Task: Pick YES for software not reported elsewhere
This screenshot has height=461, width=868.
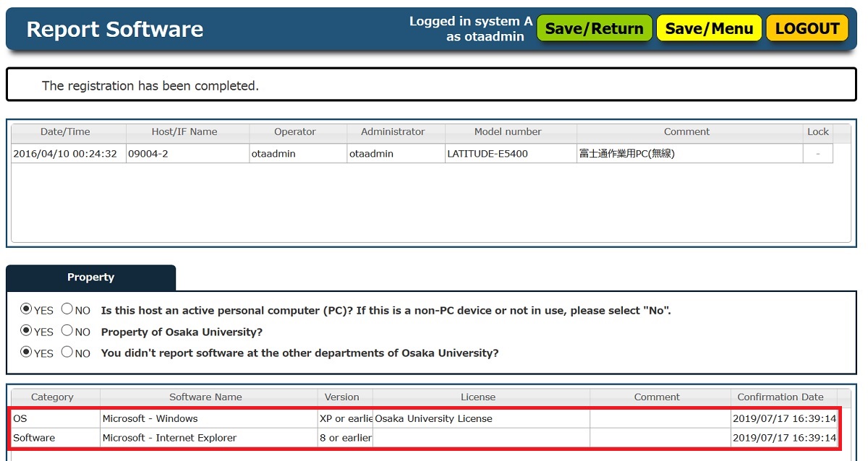Action: (x=26, y=353)
